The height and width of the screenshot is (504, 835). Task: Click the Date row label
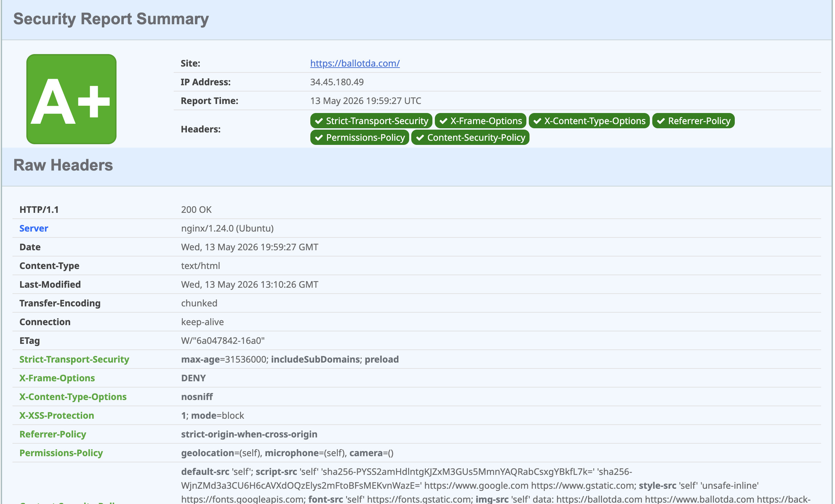pos(30,247)
